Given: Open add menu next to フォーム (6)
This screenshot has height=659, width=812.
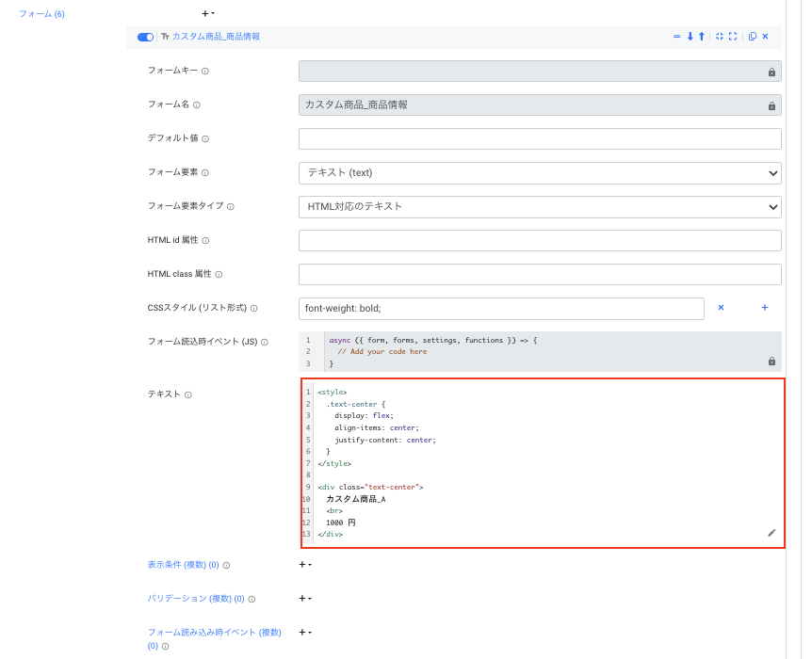Looking at the screenshot, I should [x=207, y=13].
